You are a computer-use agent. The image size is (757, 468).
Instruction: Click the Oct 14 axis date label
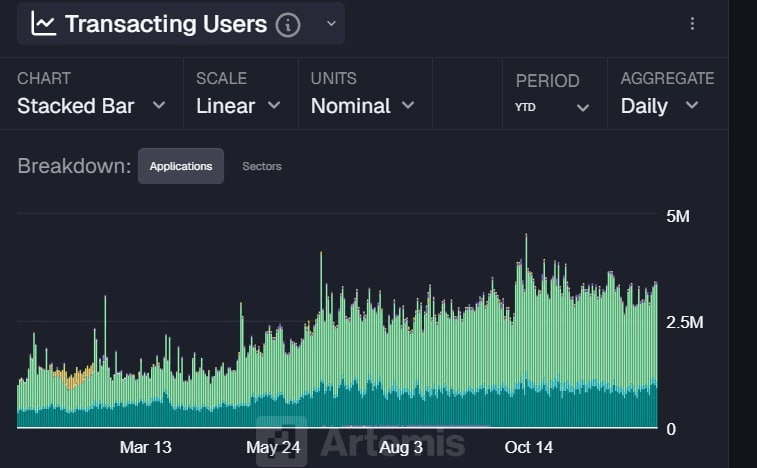pyautogui.click(x=528, y=447)
